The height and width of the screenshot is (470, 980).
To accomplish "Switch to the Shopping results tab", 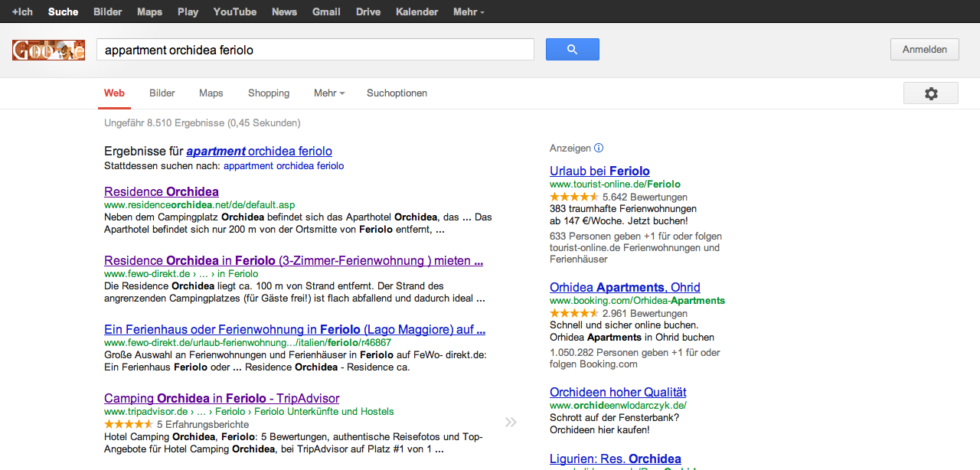I will pos(269,93).
